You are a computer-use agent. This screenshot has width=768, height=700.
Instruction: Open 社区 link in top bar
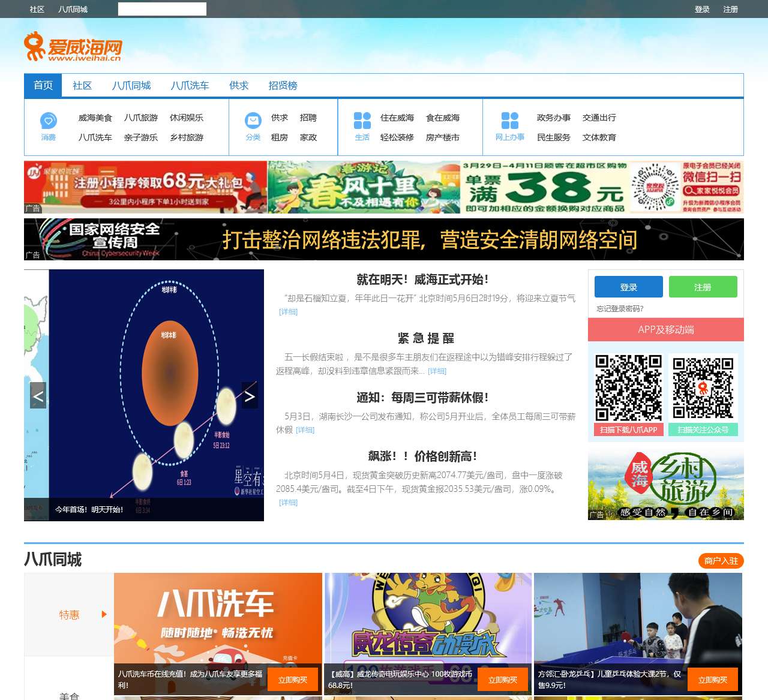coord(37,9)
